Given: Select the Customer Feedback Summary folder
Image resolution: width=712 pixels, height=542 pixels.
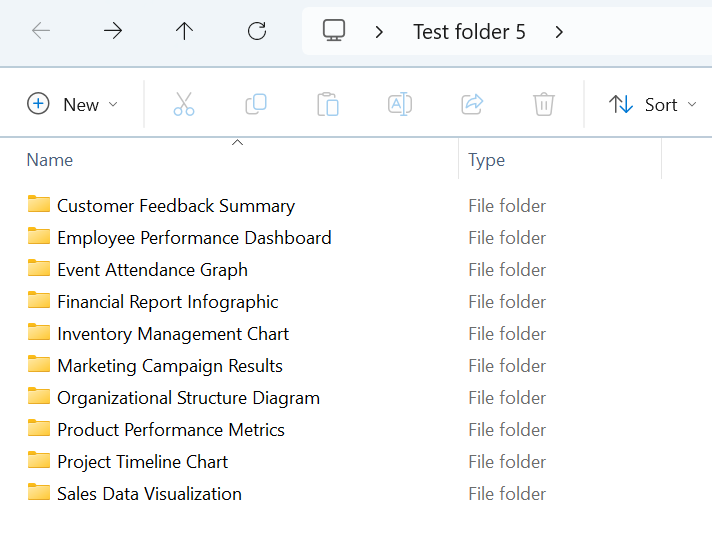Looking at the screenshot, I should coord(175,206).
